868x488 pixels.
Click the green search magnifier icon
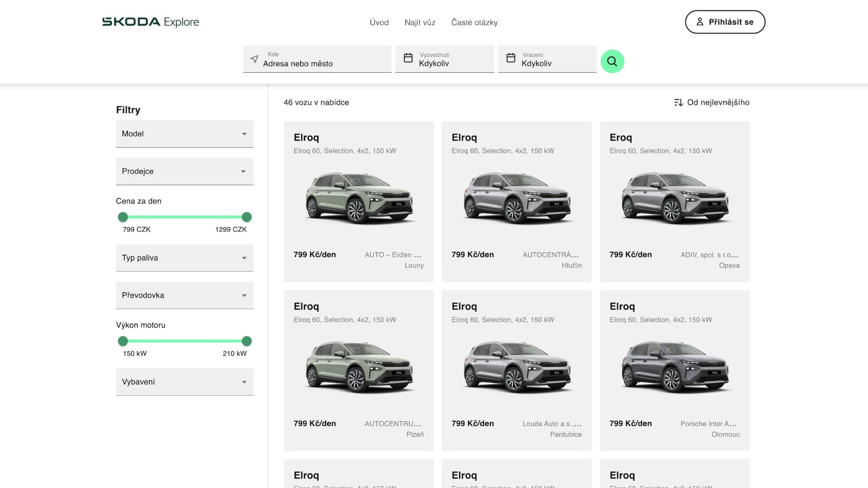click(612, 61)
